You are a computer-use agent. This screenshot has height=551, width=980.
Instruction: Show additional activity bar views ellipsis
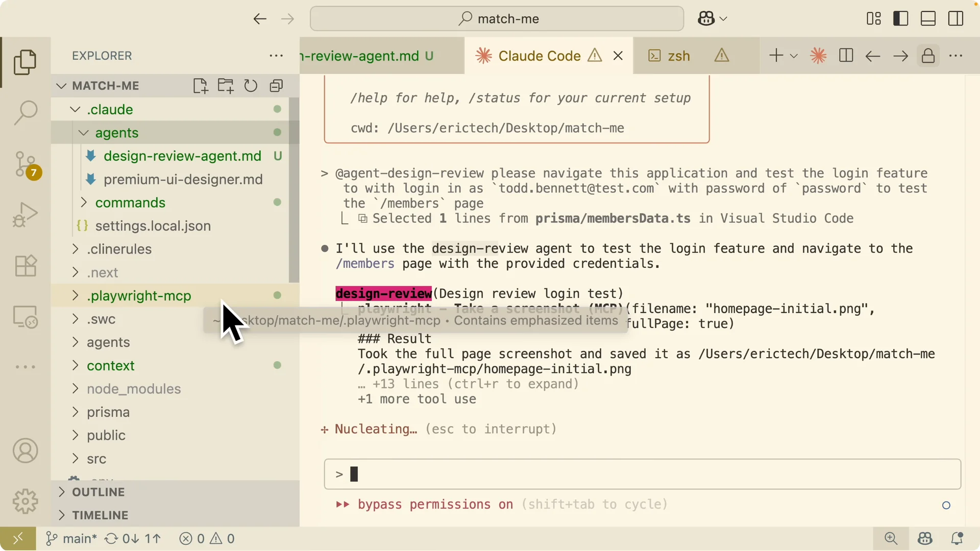pos(25,367)
